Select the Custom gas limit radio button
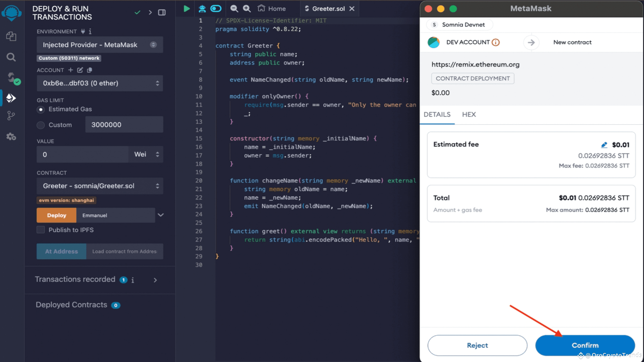The image size is (644, 362). [41, 125]
